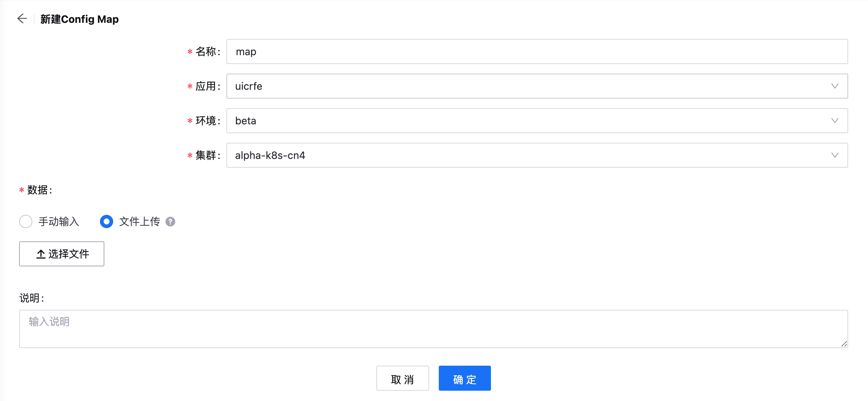
Task: Select the 手动输入 radio button
Action: coord(26,221)
